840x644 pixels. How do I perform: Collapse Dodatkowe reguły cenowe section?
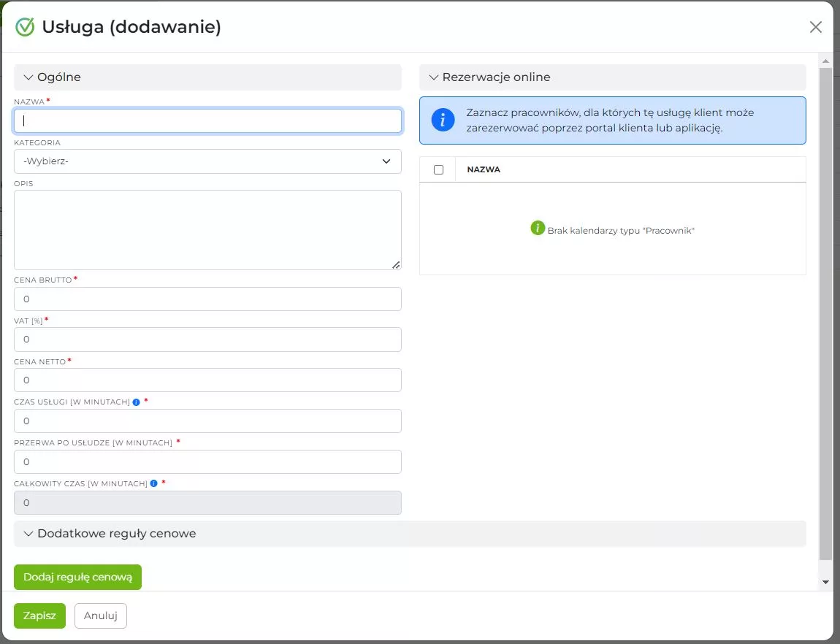tap(29, 534)
